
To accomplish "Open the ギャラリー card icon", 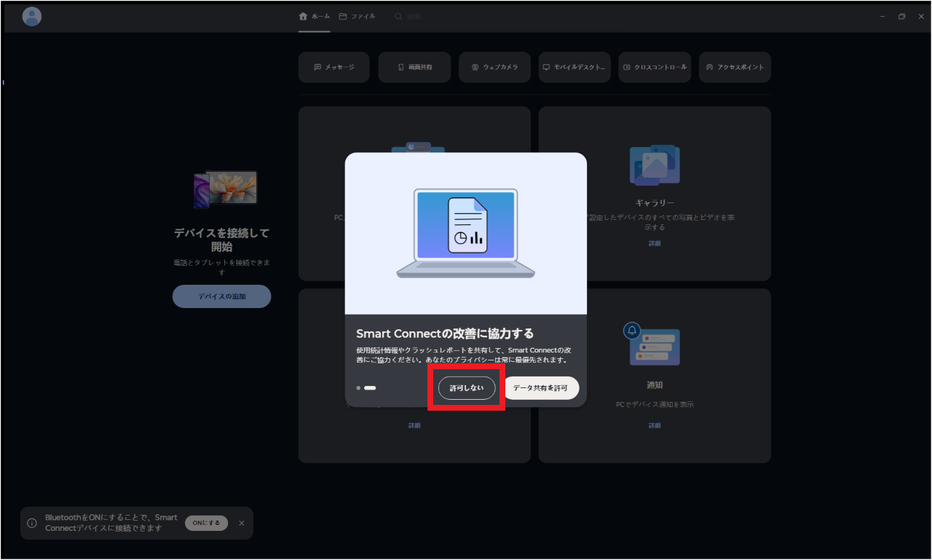I will point(654,165).
